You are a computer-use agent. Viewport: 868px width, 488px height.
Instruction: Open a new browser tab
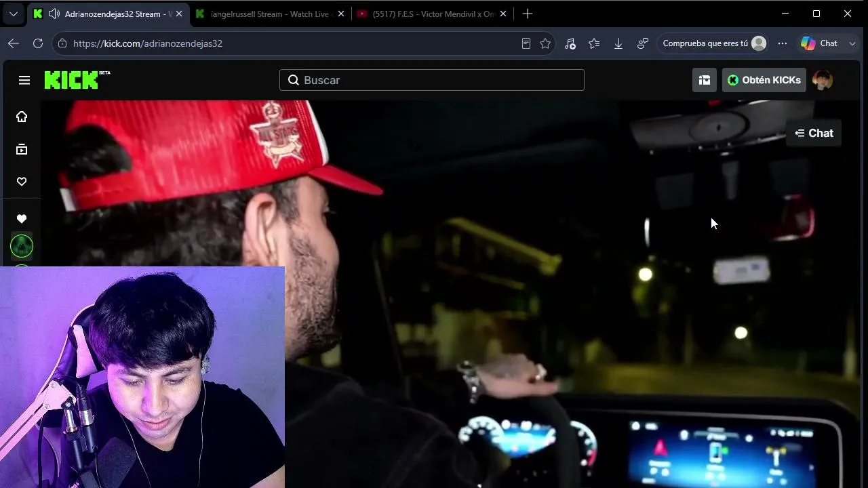[528, 14]
